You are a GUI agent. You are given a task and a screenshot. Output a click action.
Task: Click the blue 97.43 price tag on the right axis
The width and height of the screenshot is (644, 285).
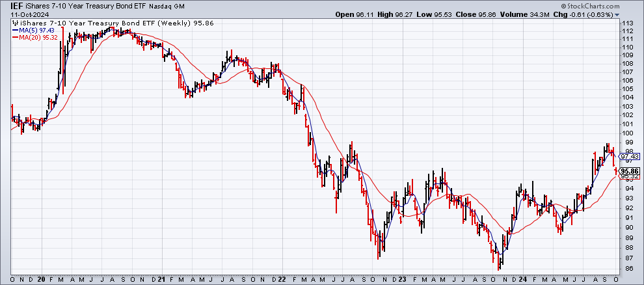[629, 157]
